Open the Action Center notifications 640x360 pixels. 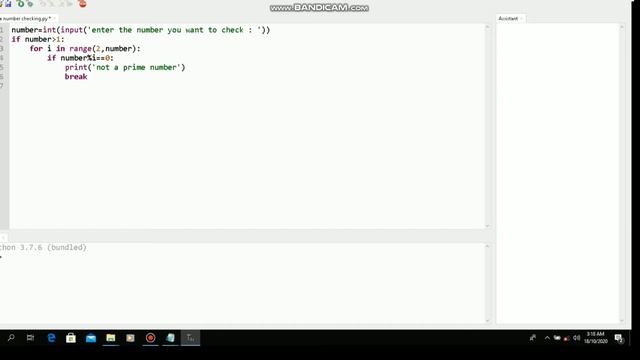click(x=619, y=338)
